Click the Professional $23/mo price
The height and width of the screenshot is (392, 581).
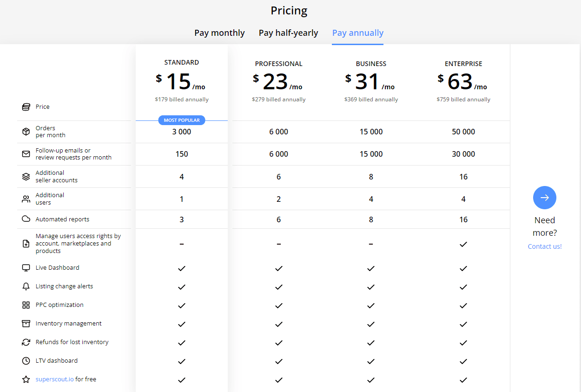(x=278, y=82)
